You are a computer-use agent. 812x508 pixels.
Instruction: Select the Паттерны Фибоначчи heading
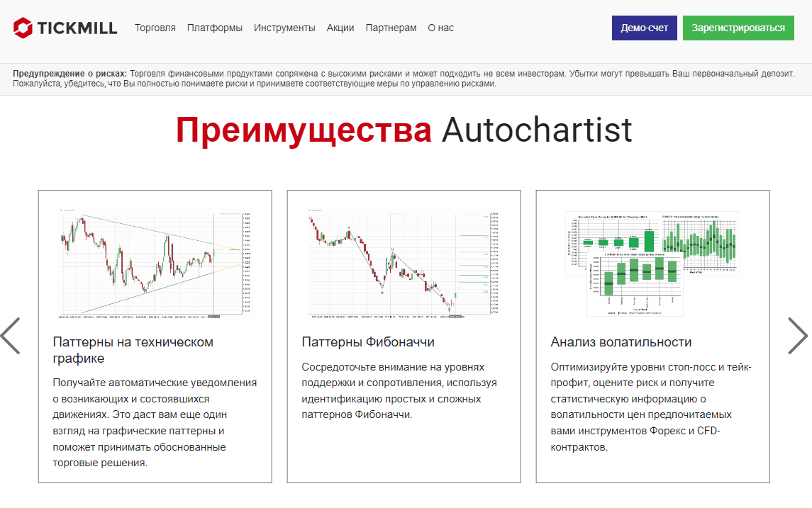(x=368, y=342)
